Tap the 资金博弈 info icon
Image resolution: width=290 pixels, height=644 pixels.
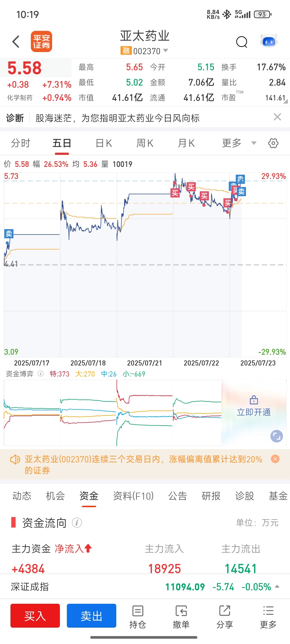[41, 374]
